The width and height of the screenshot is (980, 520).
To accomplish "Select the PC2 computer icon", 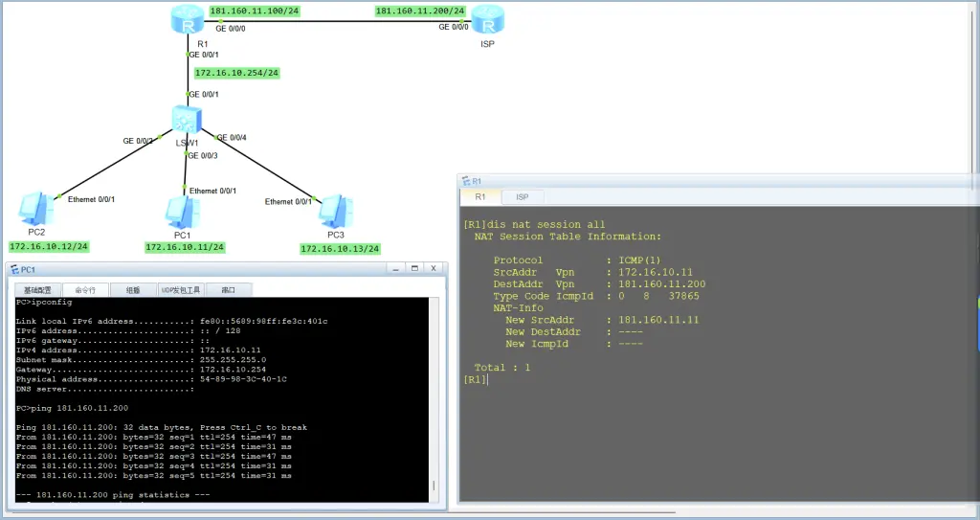I will click(x=35, y=208).
